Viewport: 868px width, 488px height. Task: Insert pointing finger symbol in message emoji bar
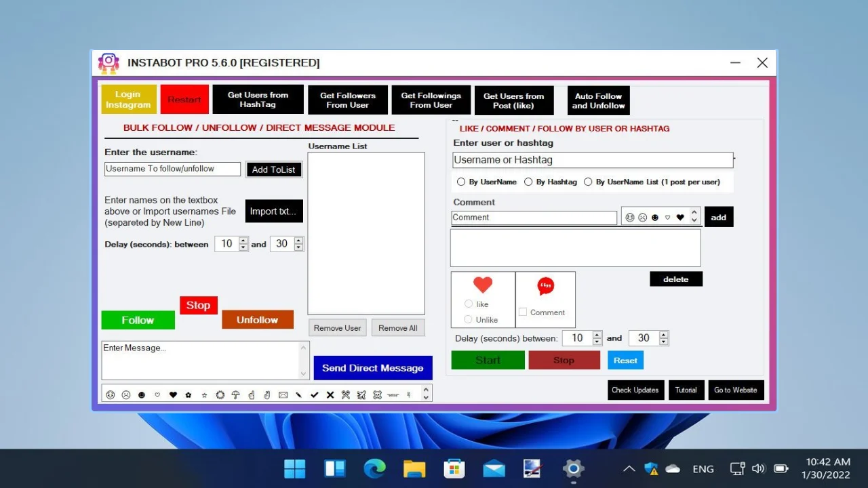point(252,394)
